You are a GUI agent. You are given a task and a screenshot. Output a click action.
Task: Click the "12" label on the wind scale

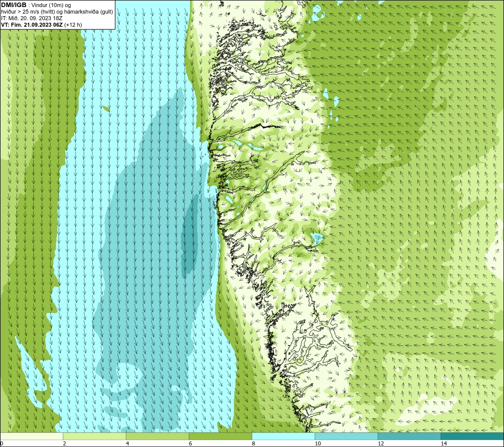tap(381, 444)
